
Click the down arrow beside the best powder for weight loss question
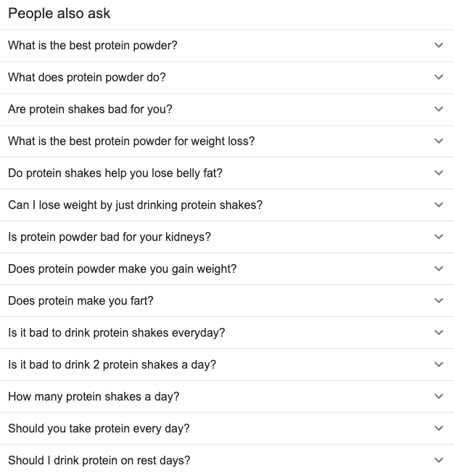pos(438,141)
